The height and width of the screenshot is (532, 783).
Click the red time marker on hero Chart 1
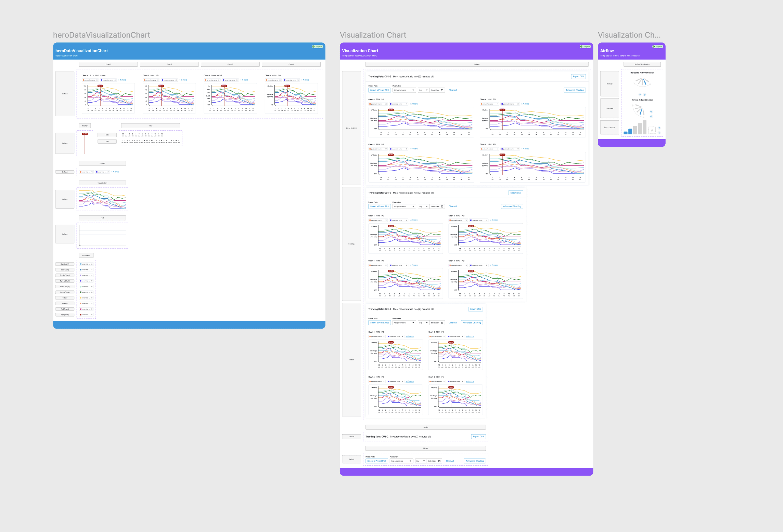coord(100,86)
